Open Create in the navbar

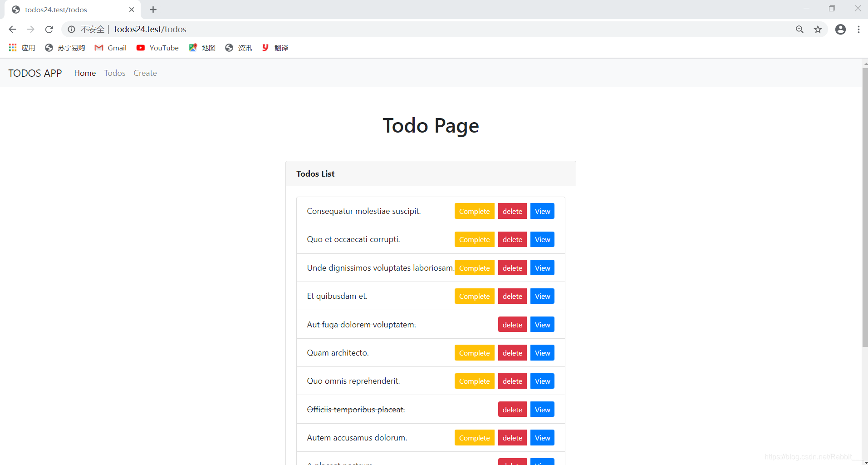[145, 73]
